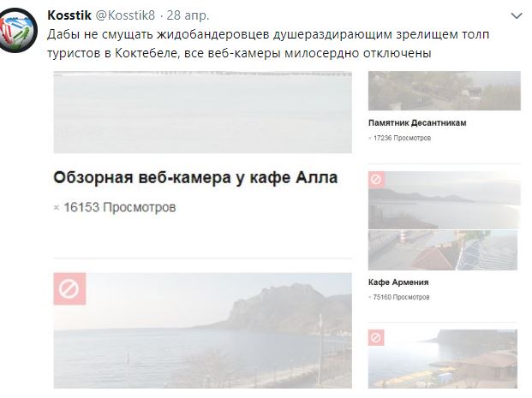The width and height of the screenshot is (532, 398).
Task: Click the 17236 Просмотров view count
Action: pyautogui.click(x=400, y=138)
